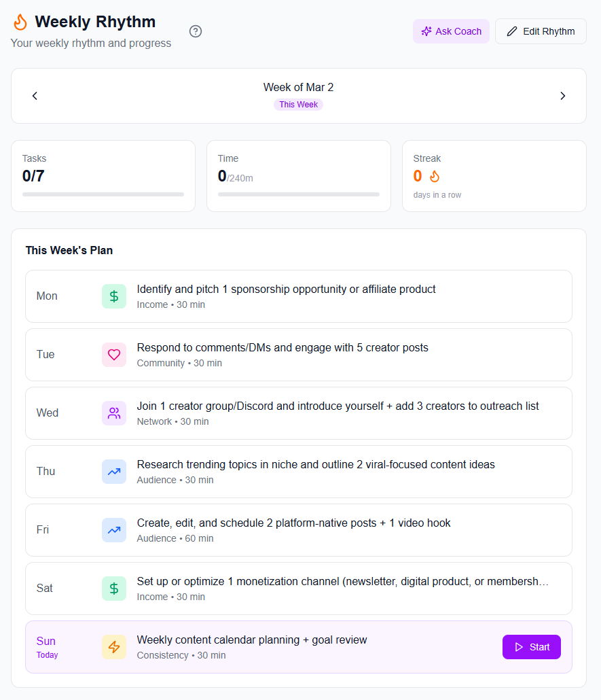The width and height of the screenshot is (601, 700).
Task: Click Sunday's yellow lightning Consistency icon
Action: pyautogui.click(x=114, y=647)
